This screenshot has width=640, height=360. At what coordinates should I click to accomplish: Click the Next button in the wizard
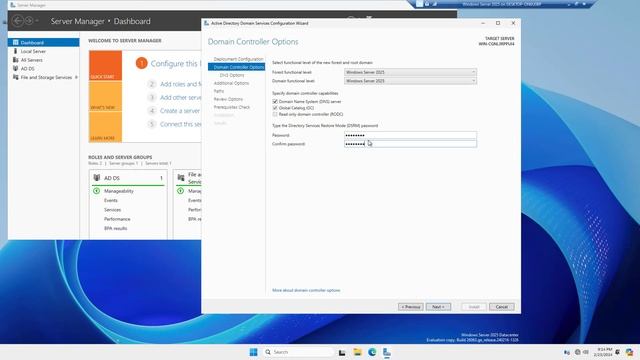click(x=438, y=307)
